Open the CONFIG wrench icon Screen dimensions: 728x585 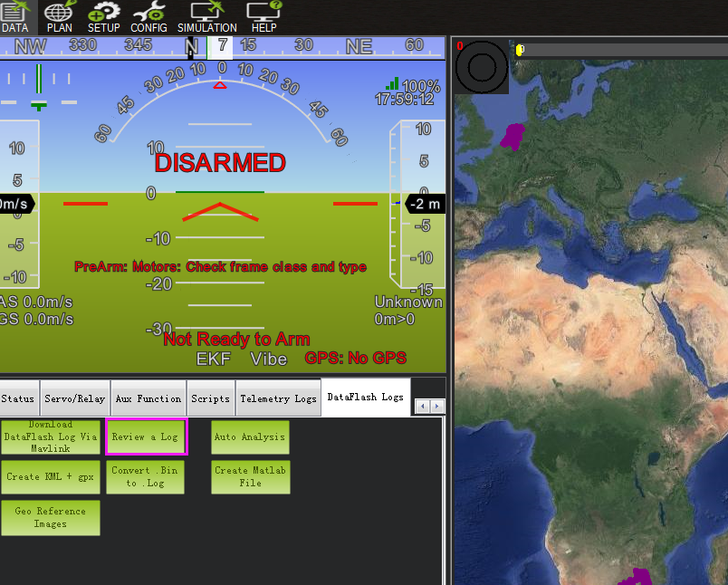148,16
